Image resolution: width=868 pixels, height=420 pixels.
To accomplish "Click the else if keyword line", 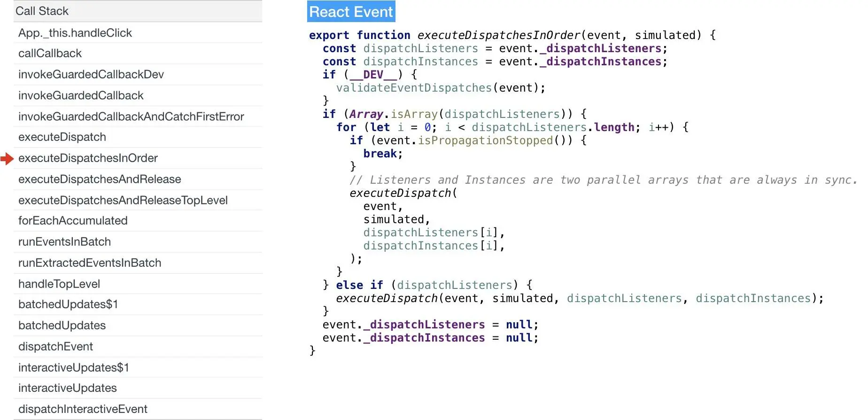I will coord(359,285).
